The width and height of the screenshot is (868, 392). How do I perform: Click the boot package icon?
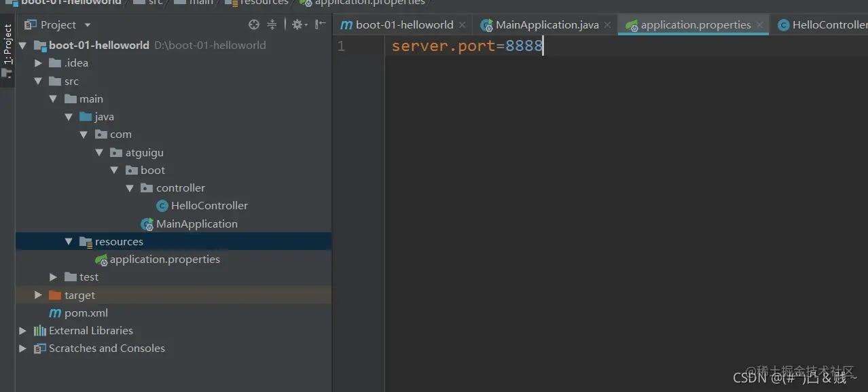tap(132, 171)
